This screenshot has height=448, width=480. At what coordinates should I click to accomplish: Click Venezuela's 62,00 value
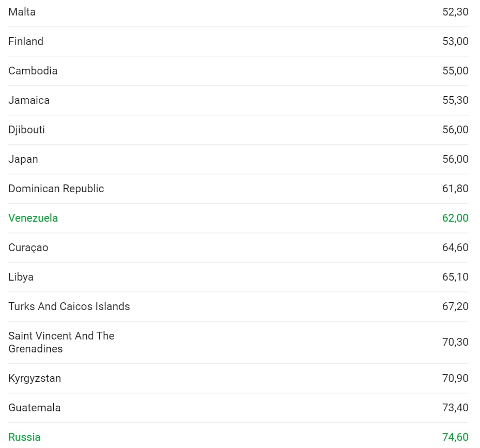tap(455, 218)
